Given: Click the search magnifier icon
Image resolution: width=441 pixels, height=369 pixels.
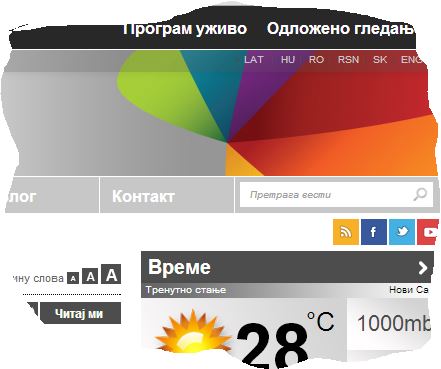Looking at the screenshot, I should pyautogui.click(x=420, y=194).
